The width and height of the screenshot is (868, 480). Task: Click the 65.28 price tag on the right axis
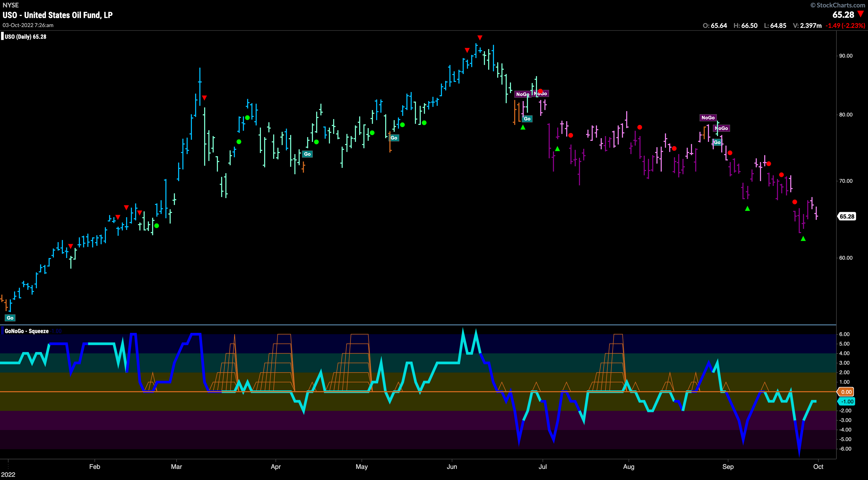(x=847, y=216)
